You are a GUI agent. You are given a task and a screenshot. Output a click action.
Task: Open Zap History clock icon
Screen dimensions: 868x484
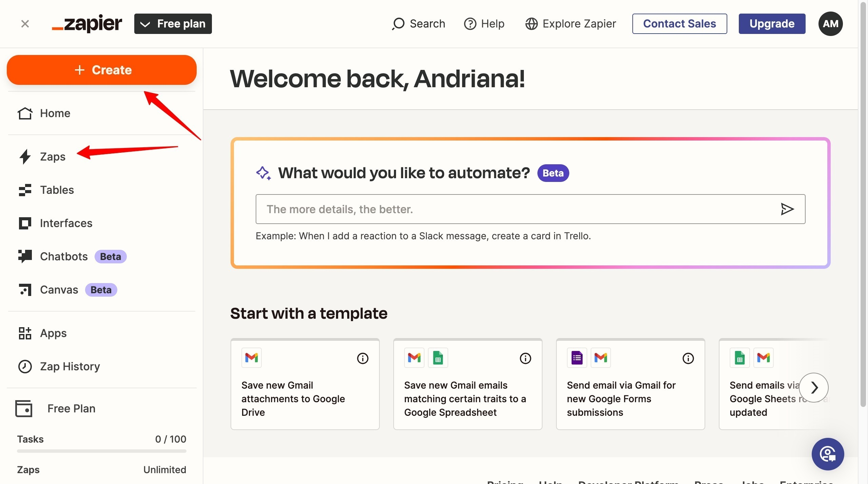(25, 367)
